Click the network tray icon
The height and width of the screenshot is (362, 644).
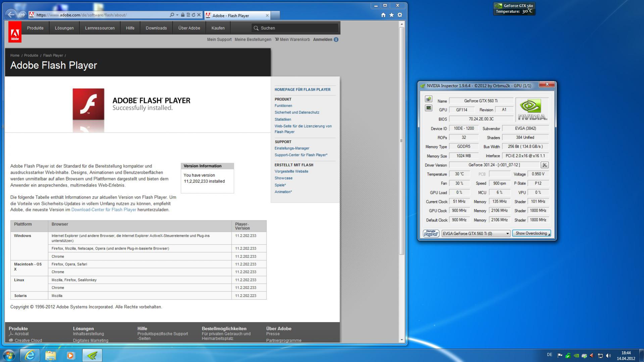click(600, 356)
